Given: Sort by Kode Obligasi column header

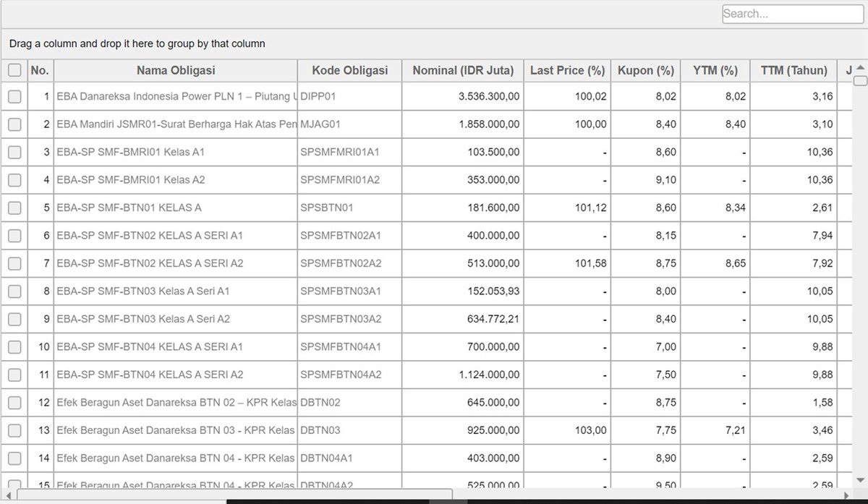Looking at the screenshot, I should coord(350,70).
